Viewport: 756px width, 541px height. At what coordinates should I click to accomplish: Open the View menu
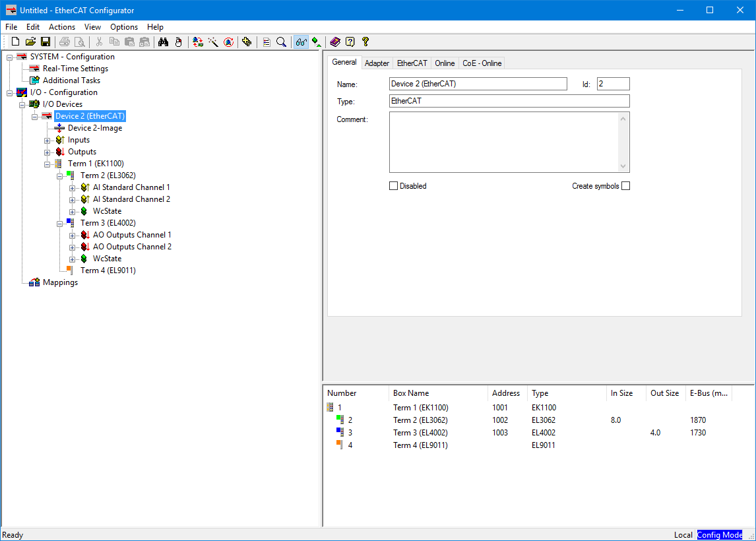(92, 27)
